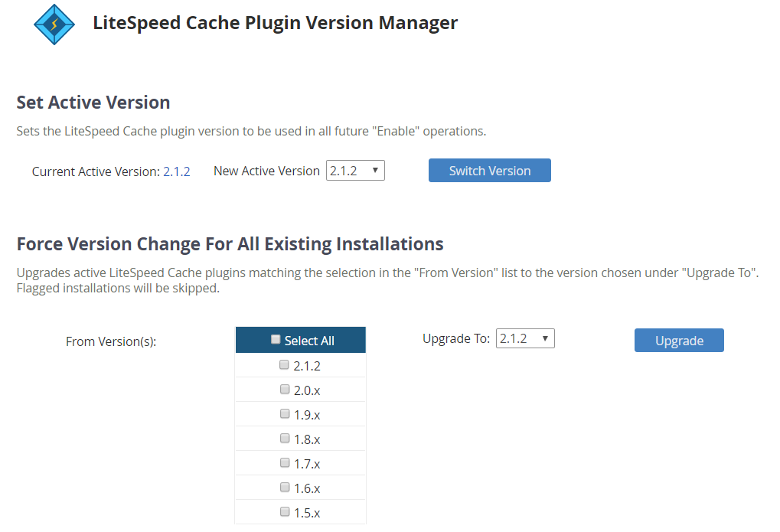Open the Upgrade To version dropdown
This screenshot has width=780, height=532.
pos(525,338)
